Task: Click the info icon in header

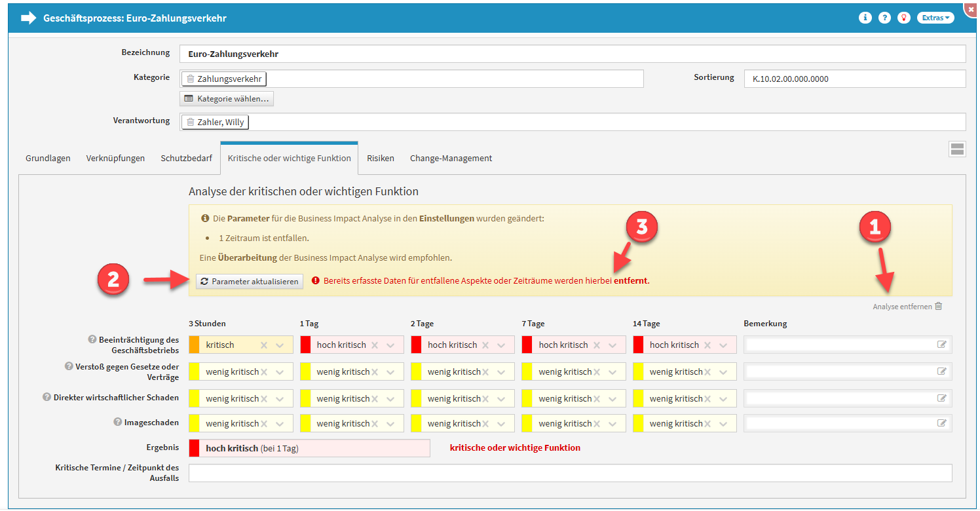Action: [865, 18]
